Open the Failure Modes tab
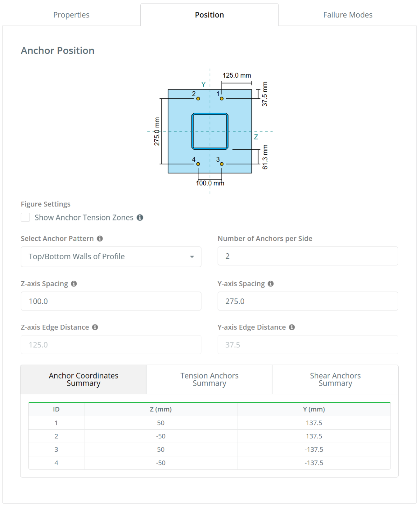420x507 pixels. click(x=348, y=15)
